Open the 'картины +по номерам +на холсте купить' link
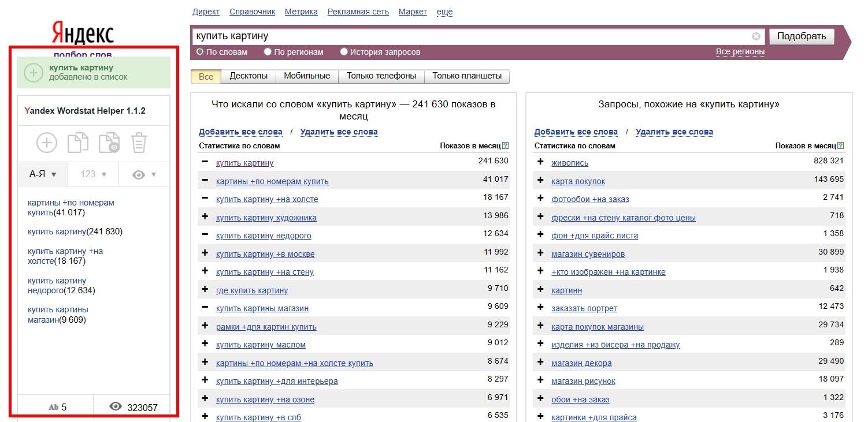The image size is (868, 422). (x=295, y=363)
